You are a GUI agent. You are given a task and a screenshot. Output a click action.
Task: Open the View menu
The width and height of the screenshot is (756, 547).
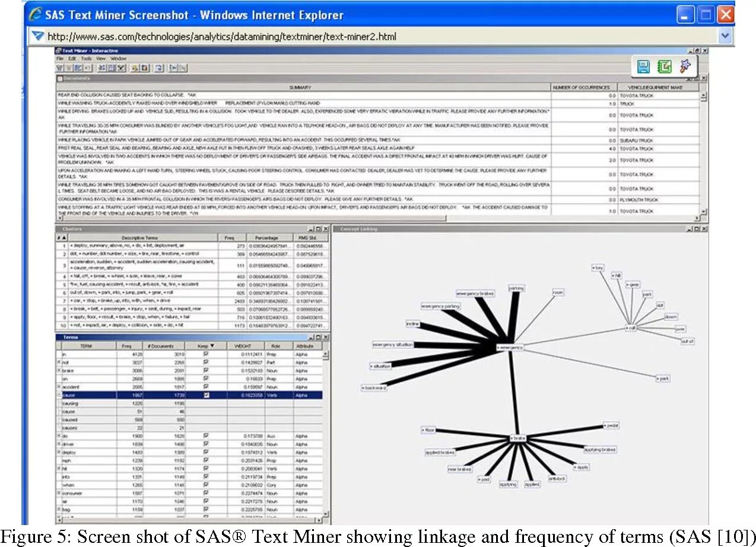(101, 59)
